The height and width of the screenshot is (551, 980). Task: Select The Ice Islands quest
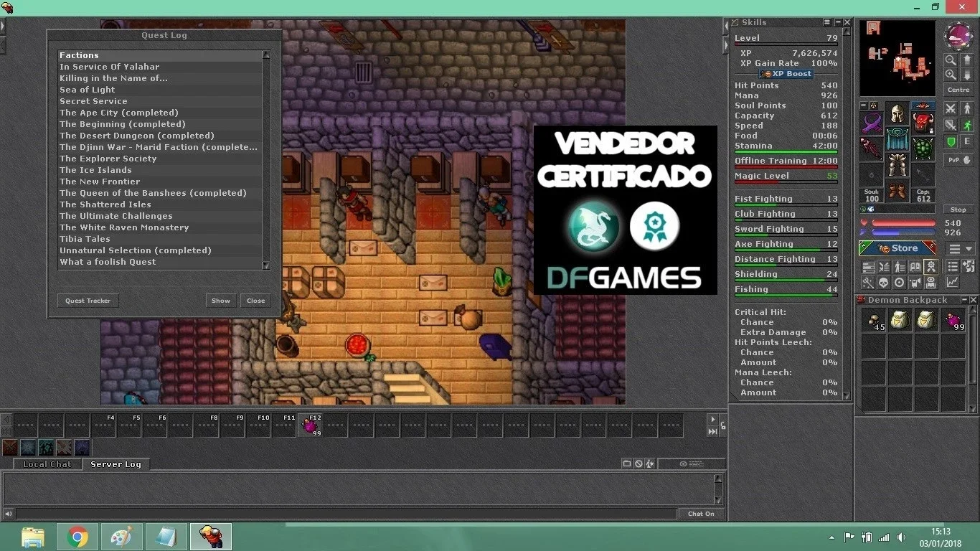tap(159, 170)
